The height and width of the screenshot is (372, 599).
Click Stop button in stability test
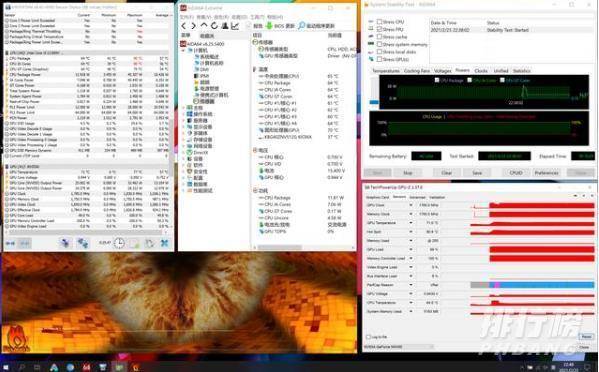408,173
